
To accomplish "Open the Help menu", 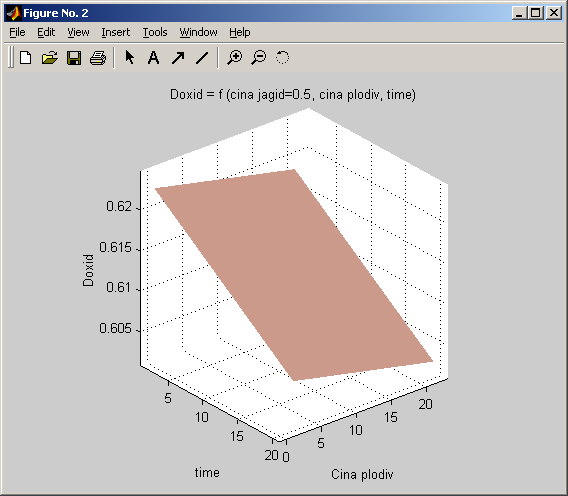I will pos(239,32).
